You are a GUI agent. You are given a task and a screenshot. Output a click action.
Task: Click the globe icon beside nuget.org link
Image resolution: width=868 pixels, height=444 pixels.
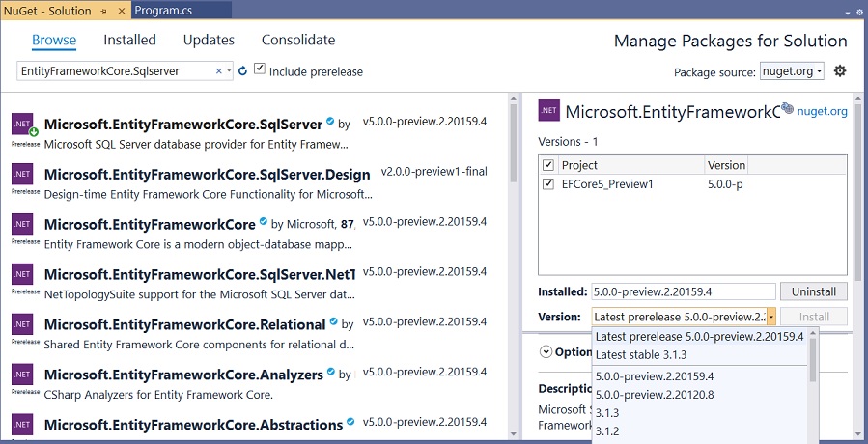pyautogui.click(x=787, y=108)
